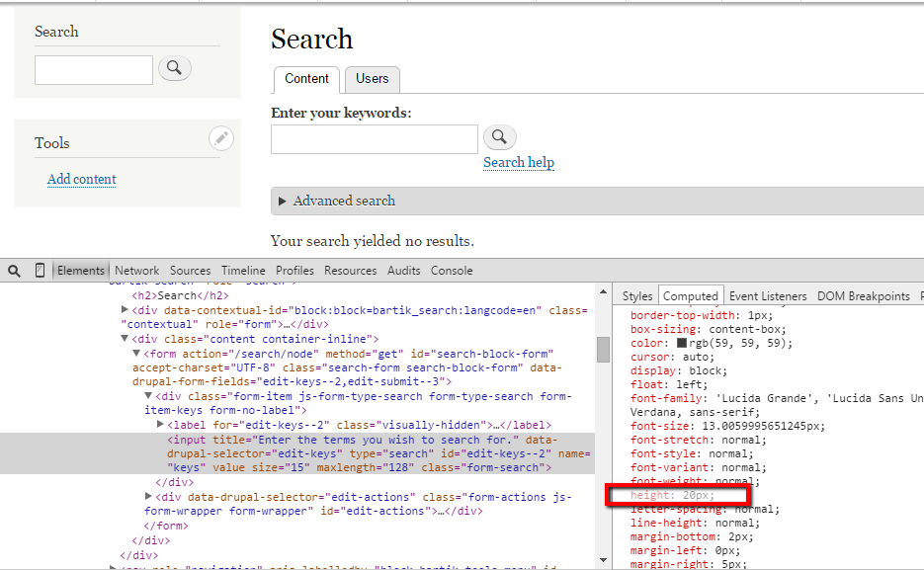Click the DOM tree scrollbar thumb
The height and width of the screenshot is (570, 924).
[603, 350]
